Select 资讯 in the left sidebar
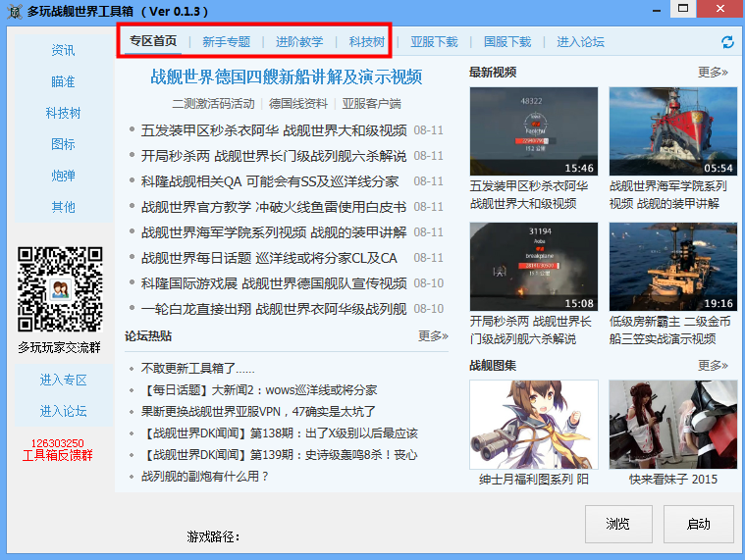 point(63,50)
